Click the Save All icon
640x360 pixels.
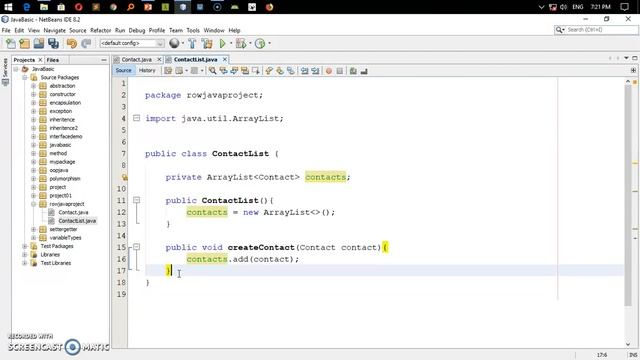53,43
